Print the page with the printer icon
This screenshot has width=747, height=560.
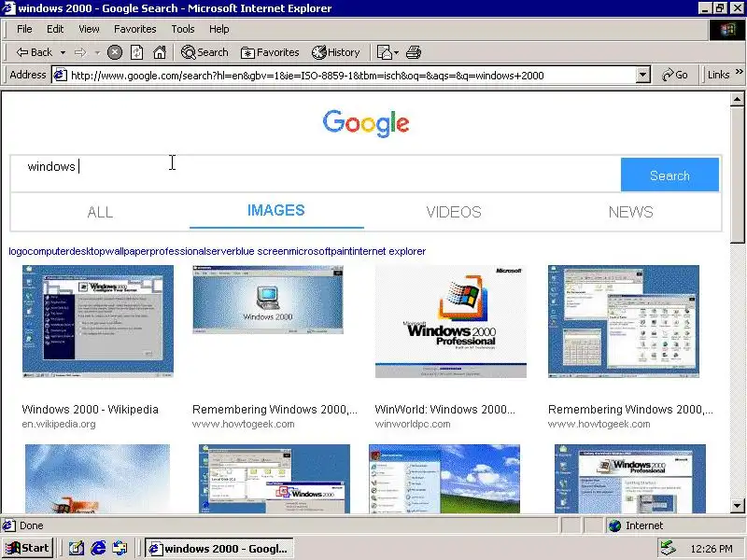point(414,52)
